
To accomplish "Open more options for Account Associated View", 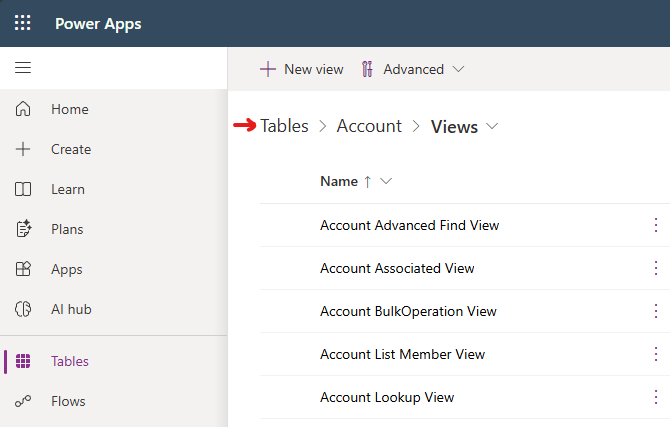I will tap(656, 268).
